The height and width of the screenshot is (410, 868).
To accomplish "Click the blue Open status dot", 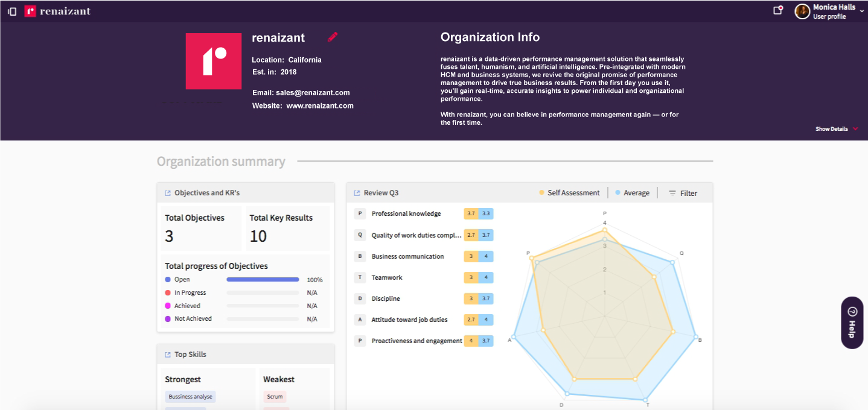I will pos(168,280).
